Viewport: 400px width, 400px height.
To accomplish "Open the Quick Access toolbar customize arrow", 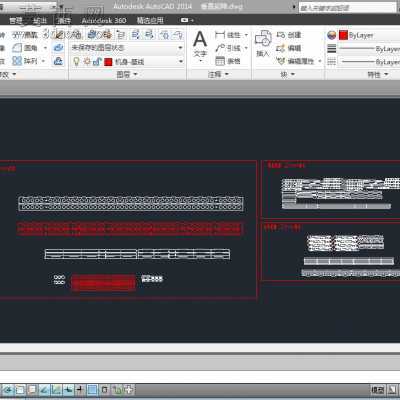I will [62, 7].
